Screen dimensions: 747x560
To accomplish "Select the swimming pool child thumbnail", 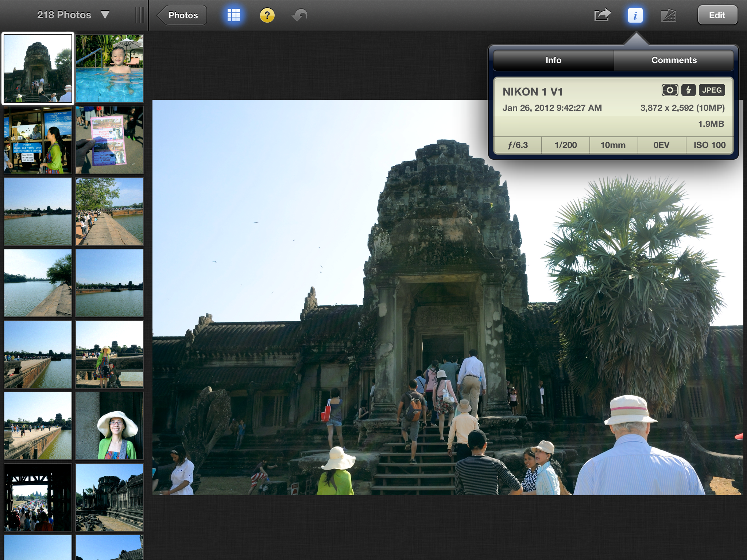I will [109, 69].
